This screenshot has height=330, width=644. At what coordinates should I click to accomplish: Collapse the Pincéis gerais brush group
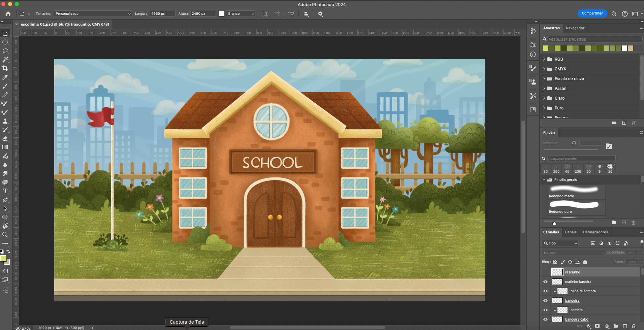point(544,180)
